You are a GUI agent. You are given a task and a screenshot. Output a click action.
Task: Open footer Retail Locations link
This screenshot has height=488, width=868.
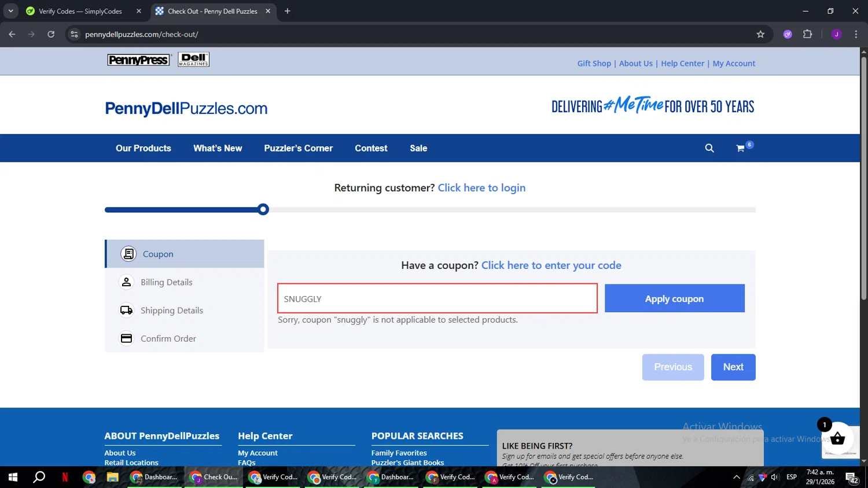131,463
